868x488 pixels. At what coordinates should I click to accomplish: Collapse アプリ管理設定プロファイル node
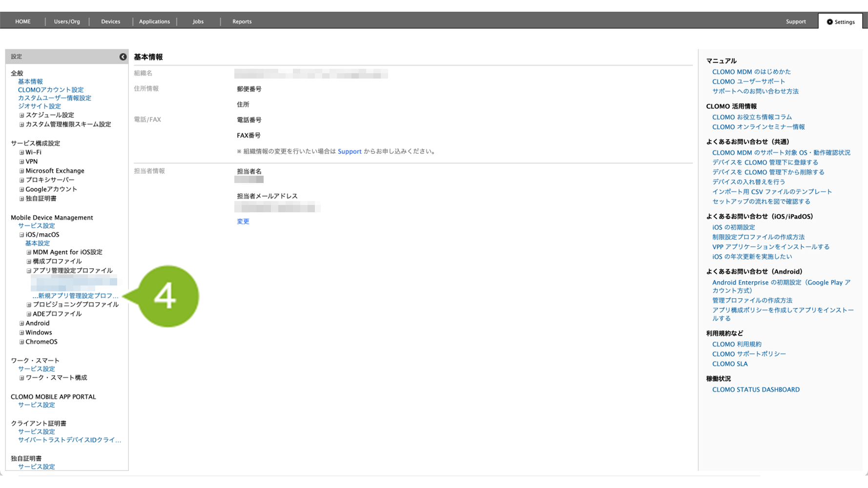click(29, 271)
